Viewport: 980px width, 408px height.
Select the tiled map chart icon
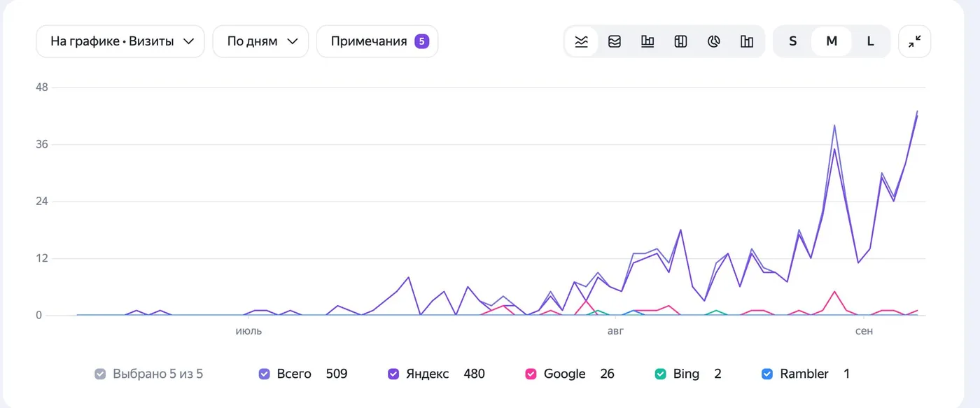[680, 41]
